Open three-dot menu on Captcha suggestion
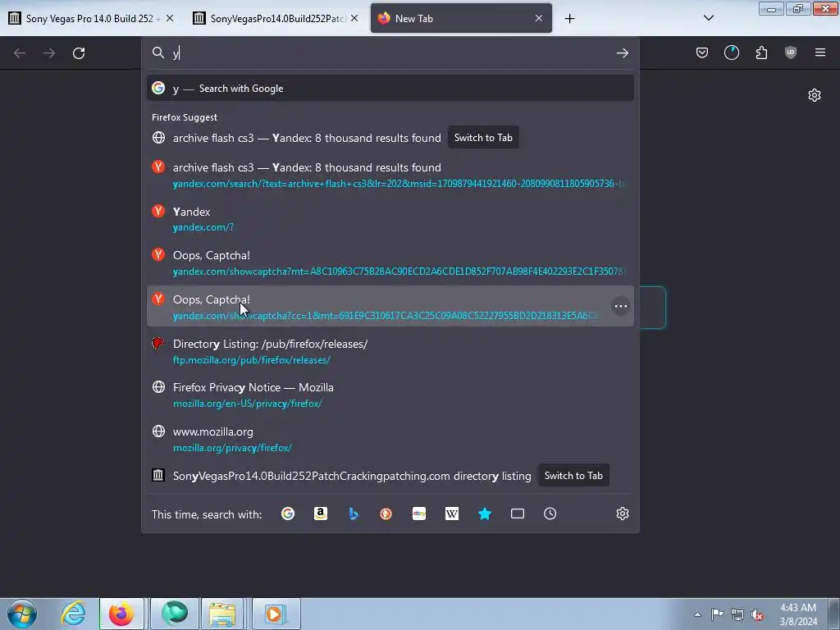The width and height of the screenshot is (840, 630). (620, 307)
